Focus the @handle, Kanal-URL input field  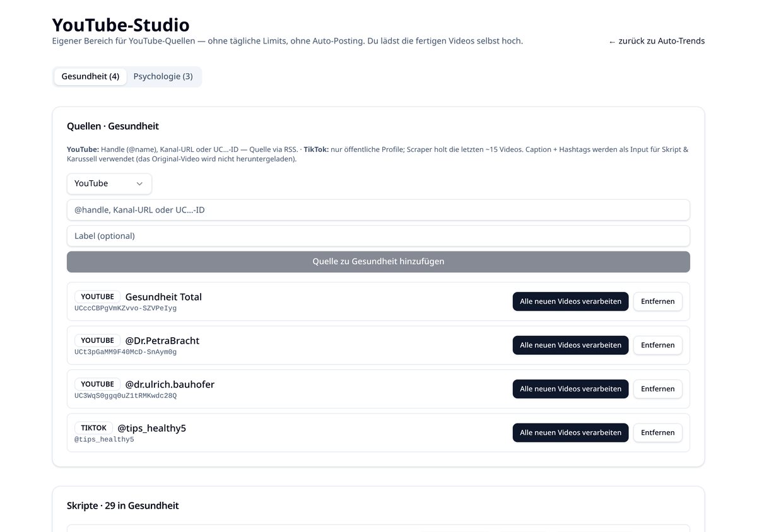point(378,210)
